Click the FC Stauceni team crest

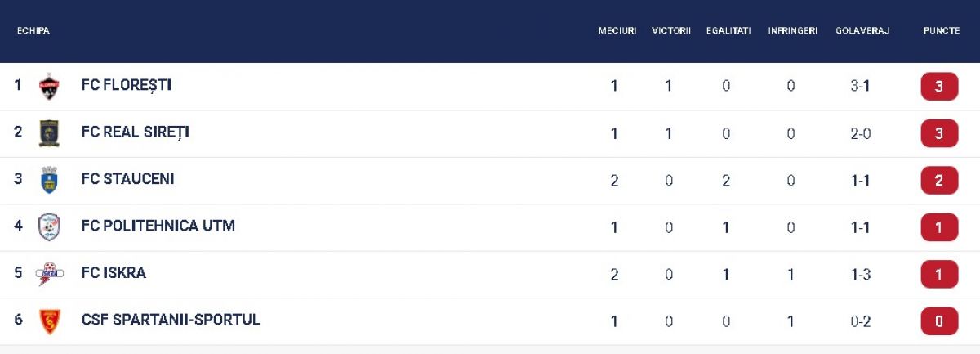[x=49, y=180]
